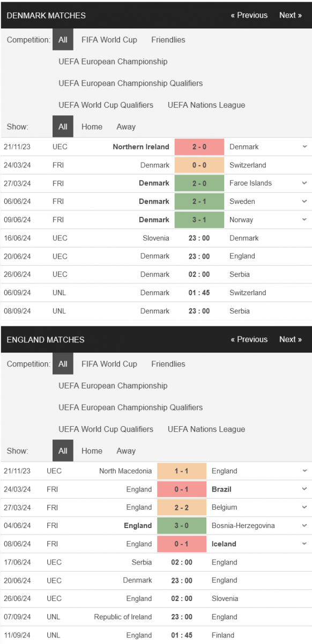Screen dimensions: 312x644
Task: Show only Home matches for Denmark
Action: (92, 127)
